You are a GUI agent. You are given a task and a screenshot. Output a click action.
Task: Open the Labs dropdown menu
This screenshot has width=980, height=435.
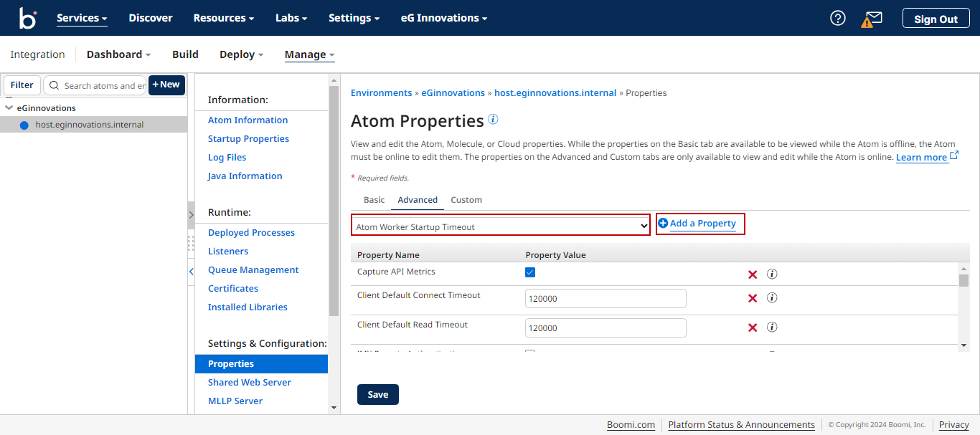(x=291, y=18)
